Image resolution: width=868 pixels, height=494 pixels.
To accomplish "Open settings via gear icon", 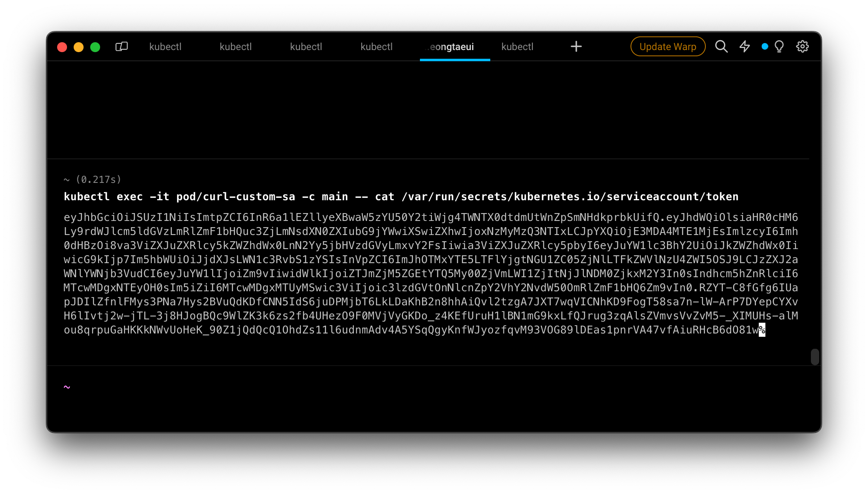I will [802, 46].
